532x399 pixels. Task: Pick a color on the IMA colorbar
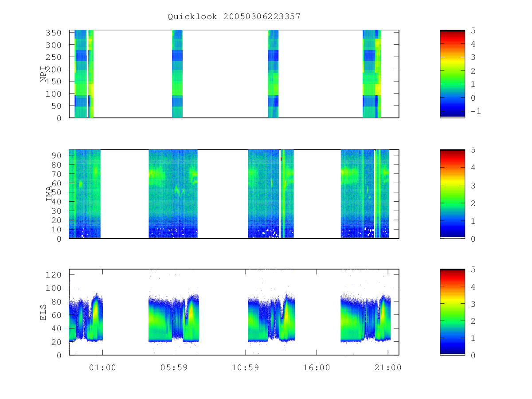(452, 194)
